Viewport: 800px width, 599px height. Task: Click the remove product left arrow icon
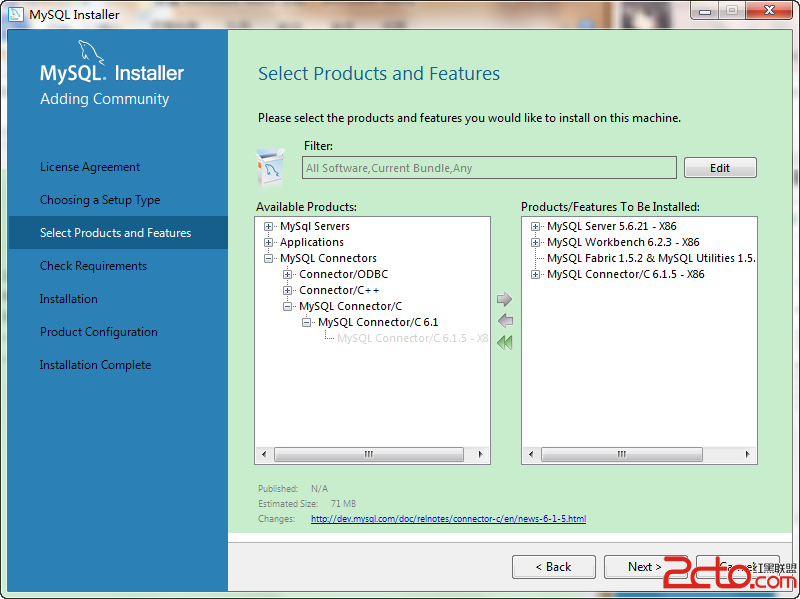(x=505, y=321)
